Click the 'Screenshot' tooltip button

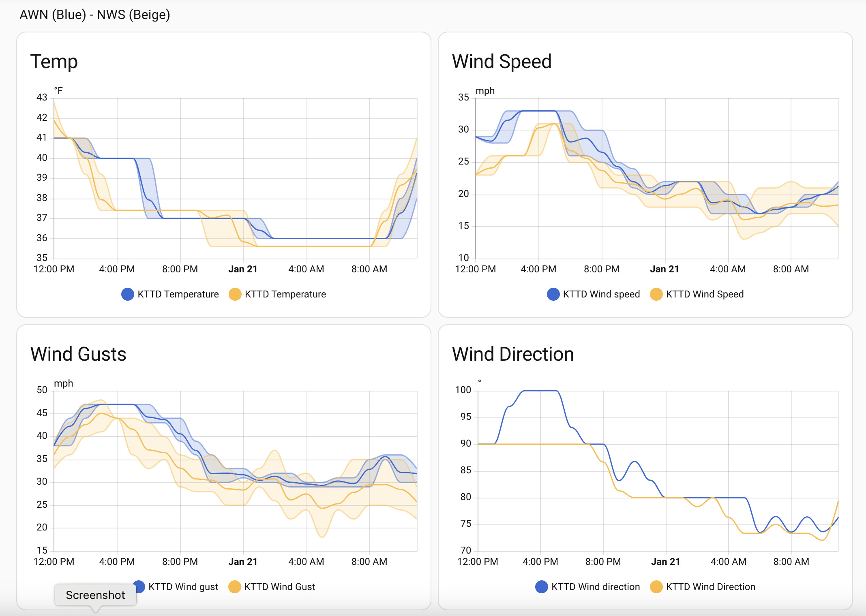[x=96, y=595]
